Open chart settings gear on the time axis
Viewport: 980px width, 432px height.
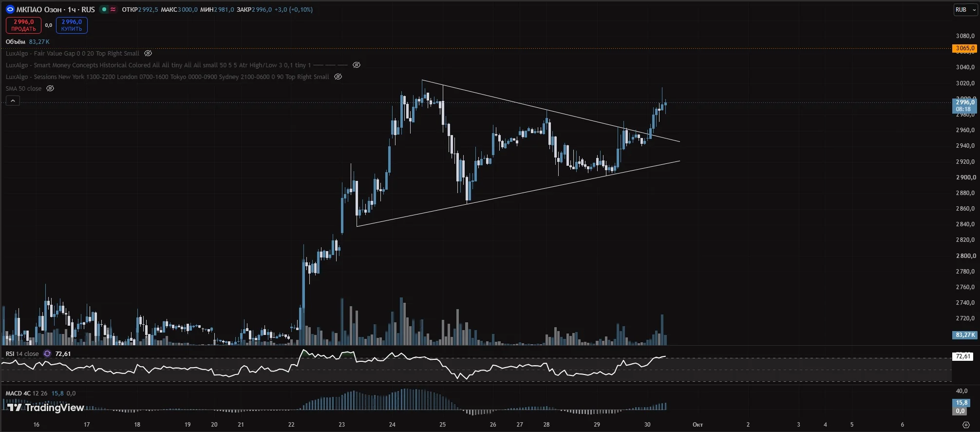[x=966, y=425]
